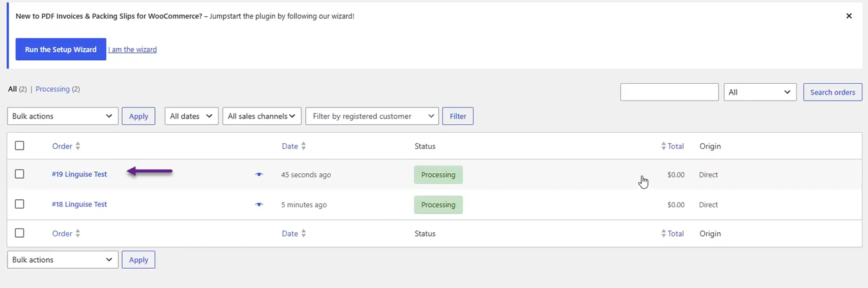Click the Date column header link

click(x=290, y=146)
